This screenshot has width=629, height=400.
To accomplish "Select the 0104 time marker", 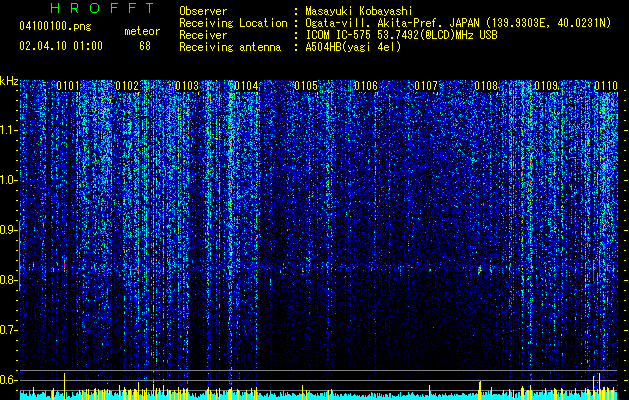I will tap(246, 86).
